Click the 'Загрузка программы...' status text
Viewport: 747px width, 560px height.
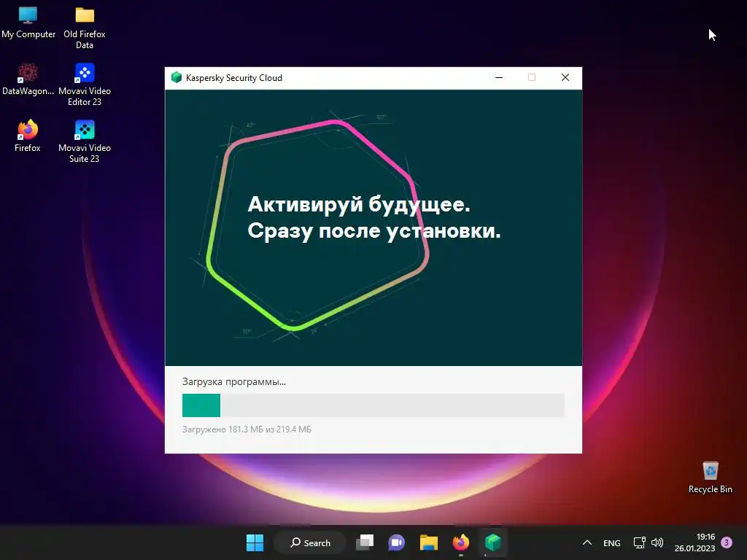pos(234,381)
